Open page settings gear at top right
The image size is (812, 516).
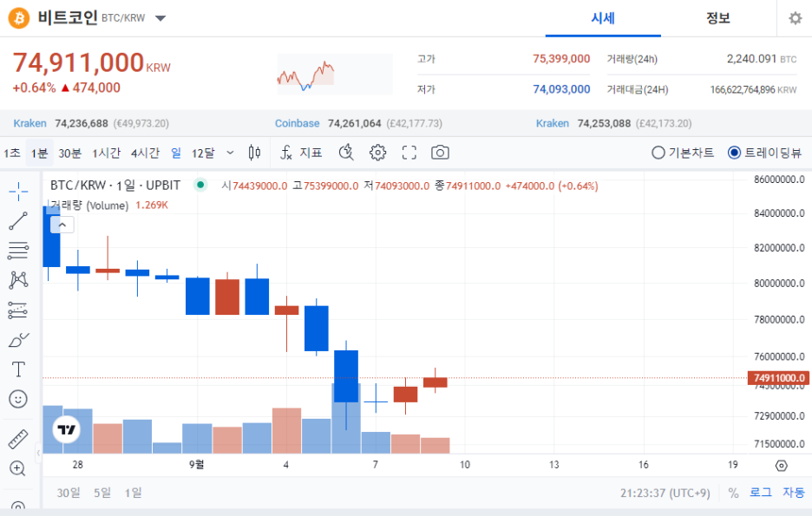(795, 18)
